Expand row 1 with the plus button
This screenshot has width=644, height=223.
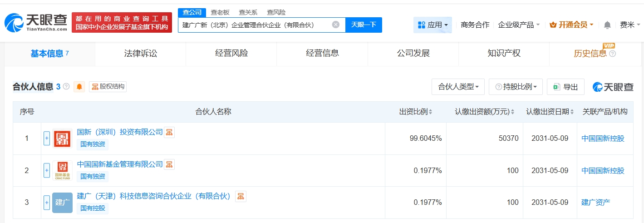click(47, 139)
